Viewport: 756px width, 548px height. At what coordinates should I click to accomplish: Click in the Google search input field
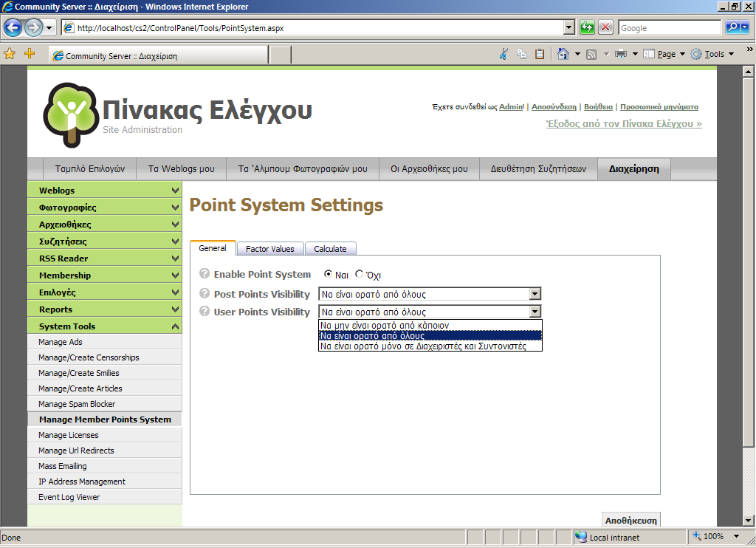(x=668, y=28)
